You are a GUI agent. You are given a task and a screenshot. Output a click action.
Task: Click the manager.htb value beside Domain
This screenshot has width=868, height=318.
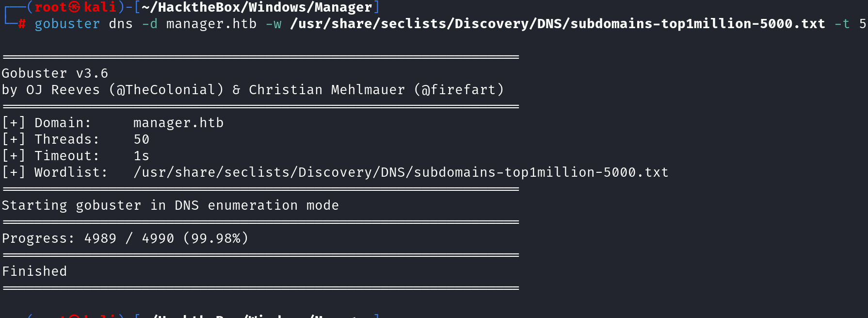click(x=178, y=123)
